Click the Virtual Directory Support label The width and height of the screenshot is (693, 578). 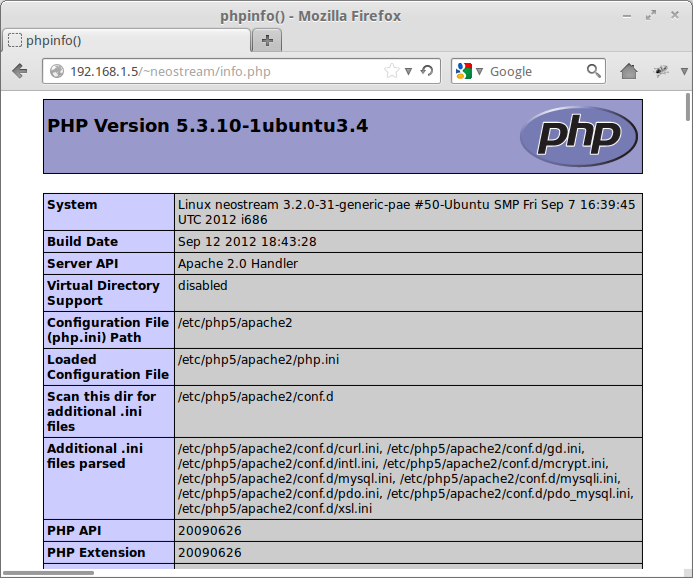(103, 293)
